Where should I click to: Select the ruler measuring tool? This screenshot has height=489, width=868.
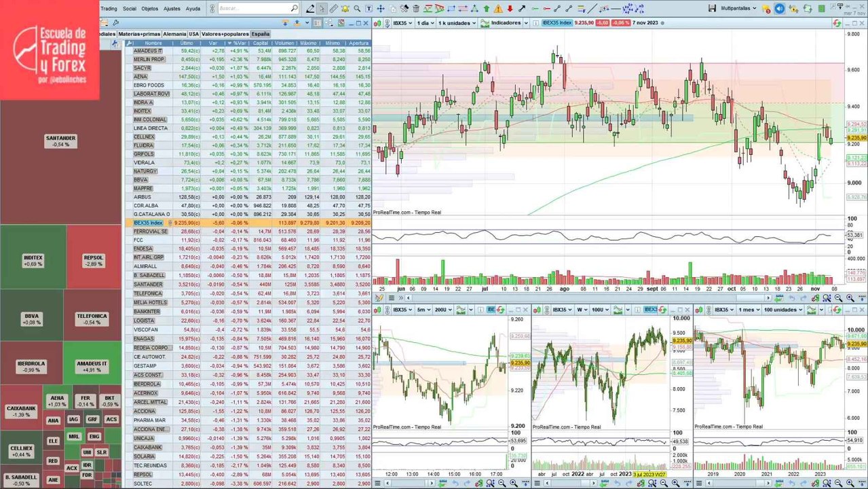click(x=333, y=9)
